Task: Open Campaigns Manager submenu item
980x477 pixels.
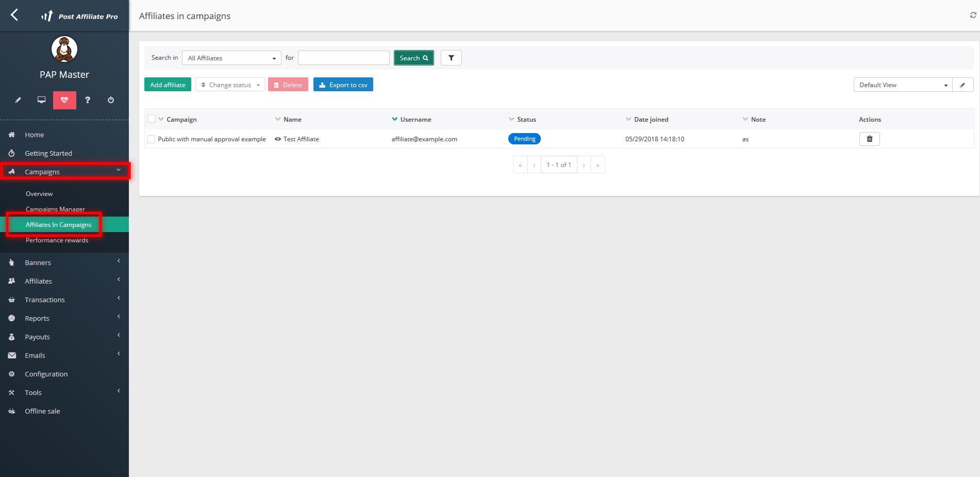Action: coord(55,209)
